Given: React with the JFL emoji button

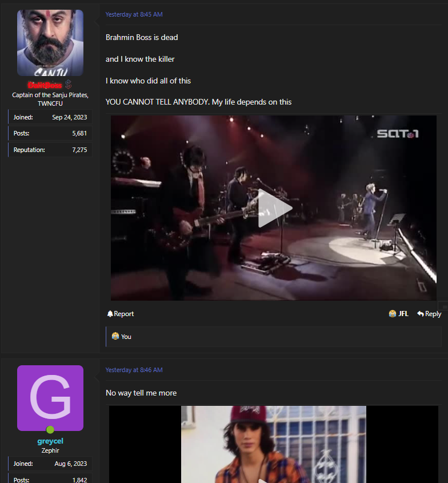Looking at the screenshot, I should [x=398, y=314].
